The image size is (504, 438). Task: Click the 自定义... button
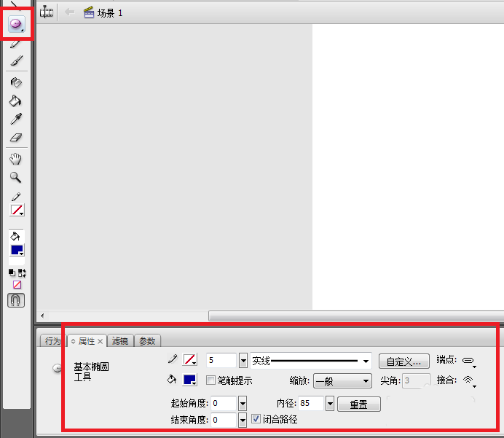(403, 361)
